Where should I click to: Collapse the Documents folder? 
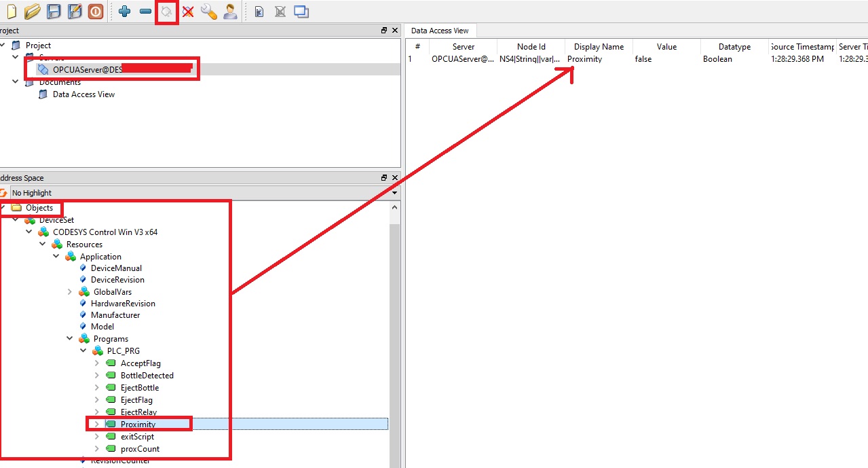[16, 82]
